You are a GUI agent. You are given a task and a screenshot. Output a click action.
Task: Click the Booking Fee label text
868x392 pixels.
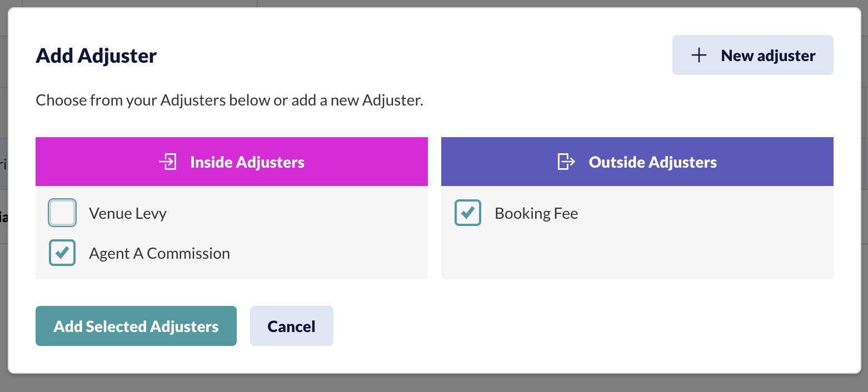pyautogui.click(x=536, y=214)
